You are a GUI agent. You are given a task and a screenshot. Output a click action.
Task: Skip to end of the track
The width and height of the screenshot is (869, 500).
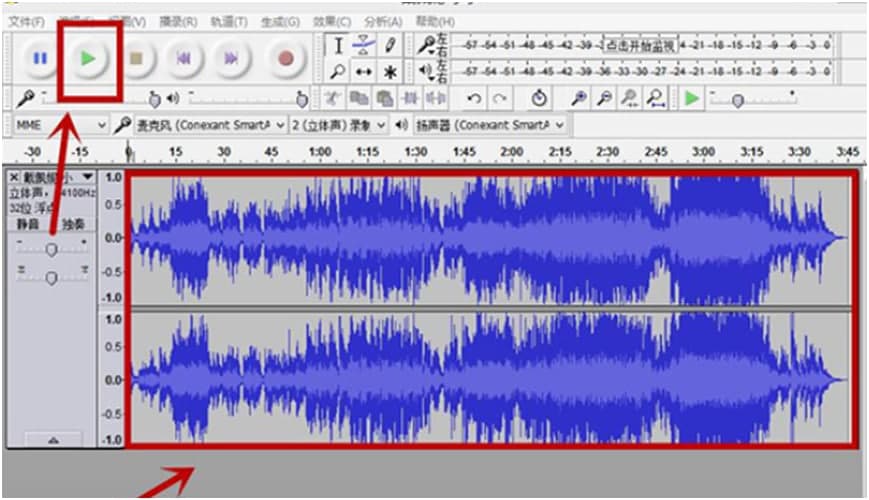tap(231, 58)
